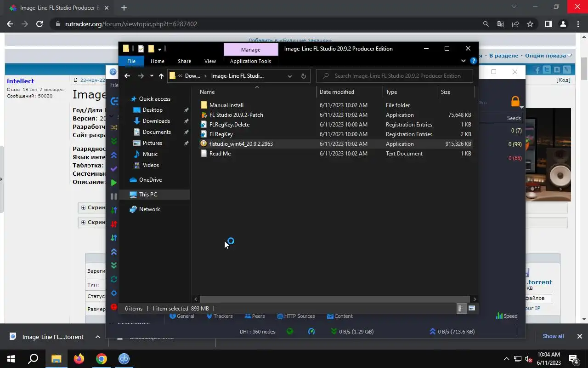Click Twitter share icon on forum page

547,70
